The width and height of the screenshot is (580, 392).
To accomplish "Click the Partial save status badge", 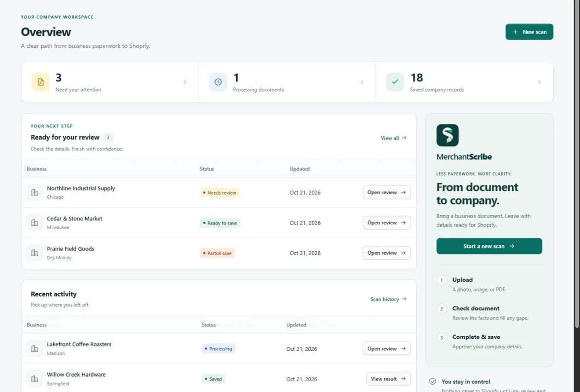I will point(217,253).
